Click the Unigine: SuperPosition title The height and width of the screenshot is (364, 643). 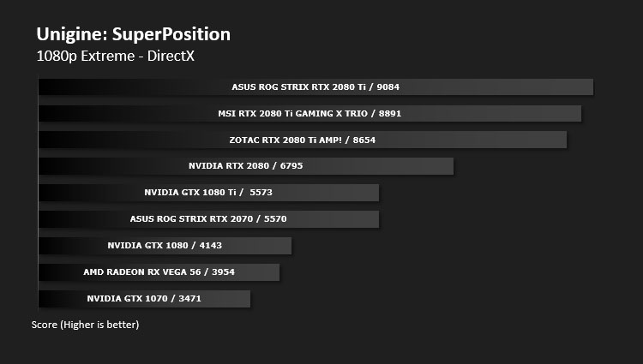tap(133, 34)
